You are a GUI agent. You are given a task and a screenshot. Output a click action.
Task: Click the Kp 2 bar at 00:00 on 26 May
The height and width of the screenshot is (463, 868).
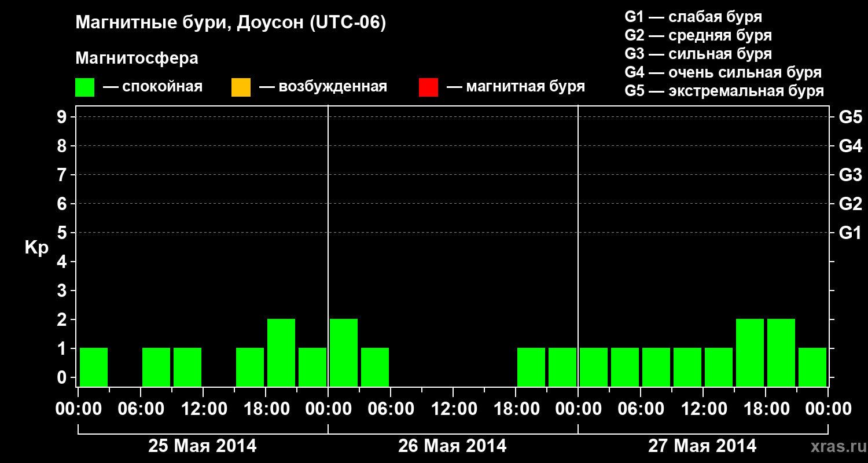tap(344, 352)
